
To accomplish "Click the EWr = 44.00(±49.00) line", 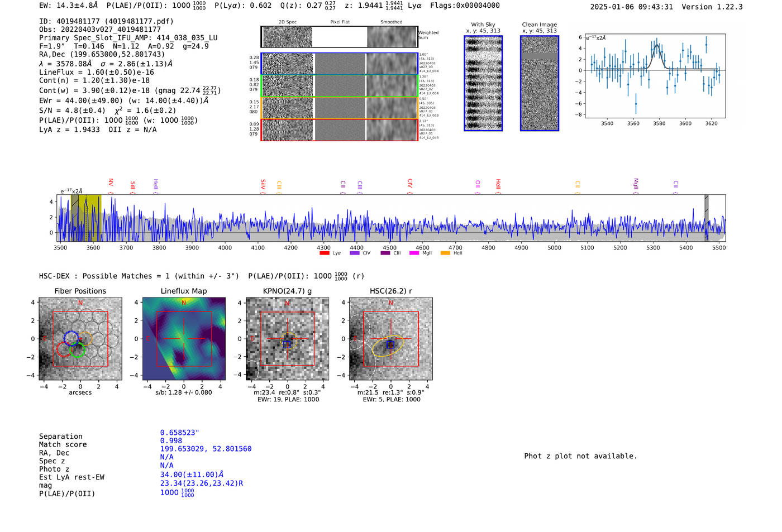I will 123,100.
